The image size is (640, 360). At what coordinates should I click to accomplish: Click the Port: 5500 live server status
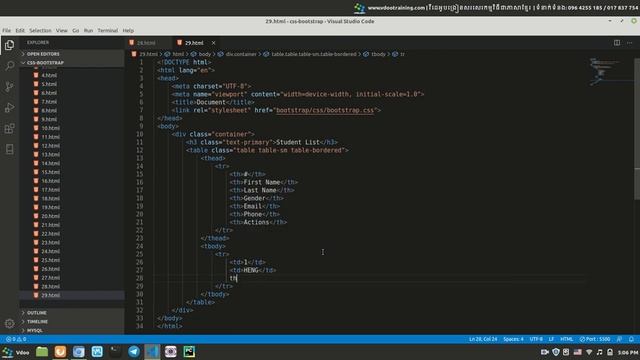(595, 339)
